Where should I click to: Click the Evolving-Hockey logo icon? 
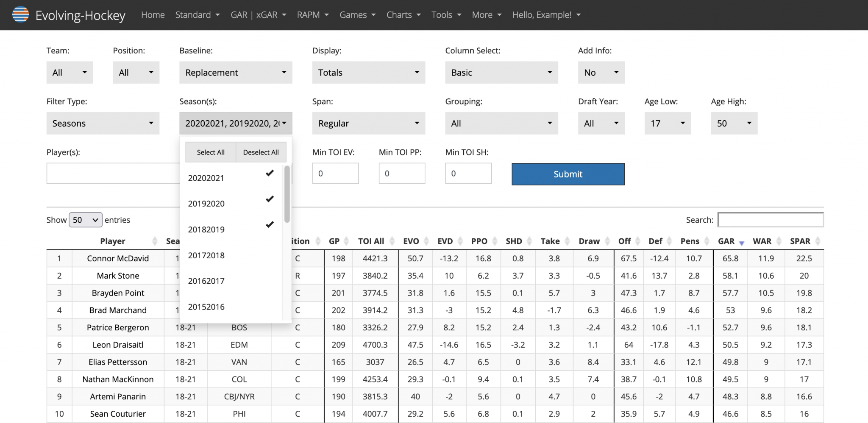(20, 15)
